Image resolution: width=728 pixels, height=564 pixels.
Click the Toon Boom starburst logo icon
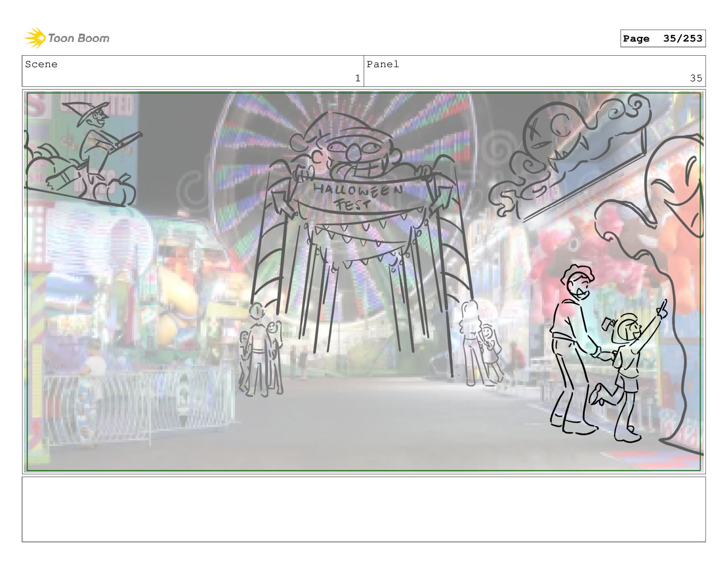(35, 38)
